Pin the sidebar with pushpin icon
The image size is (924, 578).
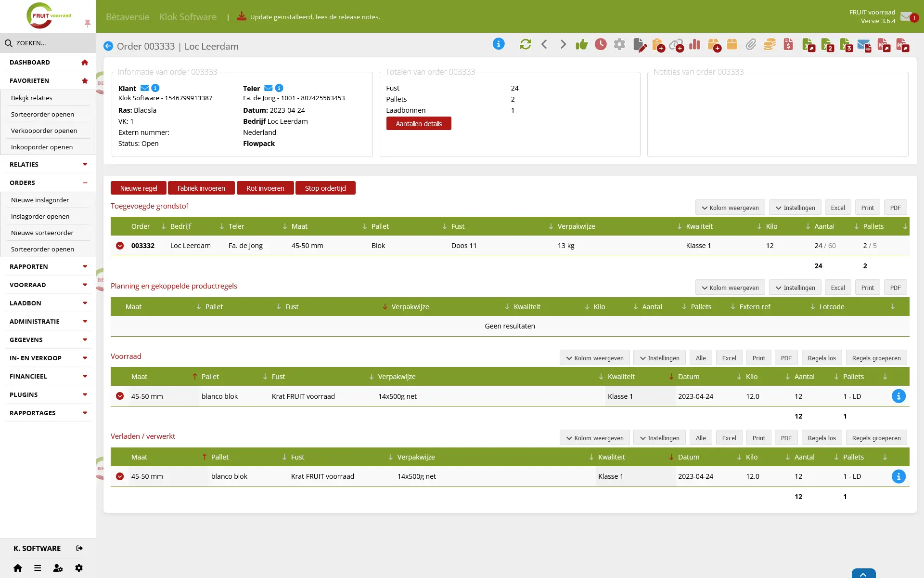[87, 23]
